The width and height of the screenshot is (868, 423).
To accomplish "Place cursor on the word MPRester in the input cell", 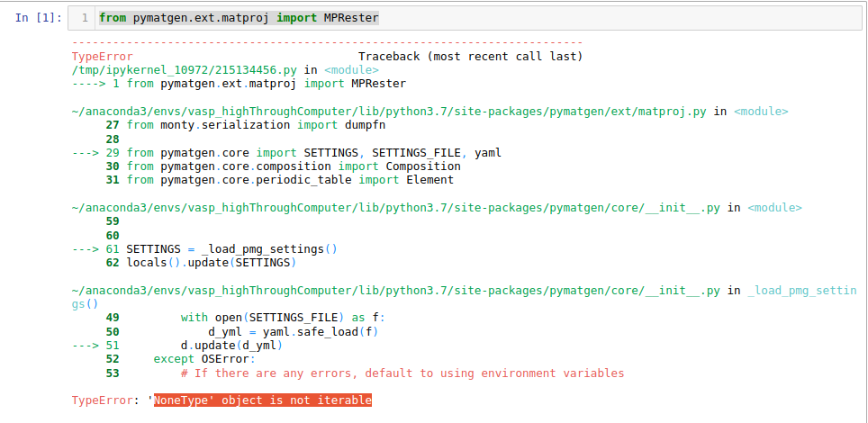I will click(351, 18).
